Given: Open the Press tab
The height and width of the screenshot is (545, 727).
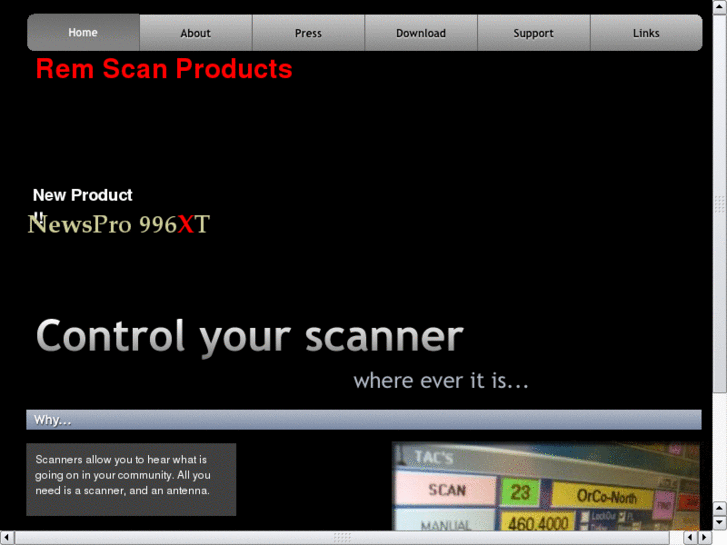Looking at the screenshot, I should (x=308, y=33).
